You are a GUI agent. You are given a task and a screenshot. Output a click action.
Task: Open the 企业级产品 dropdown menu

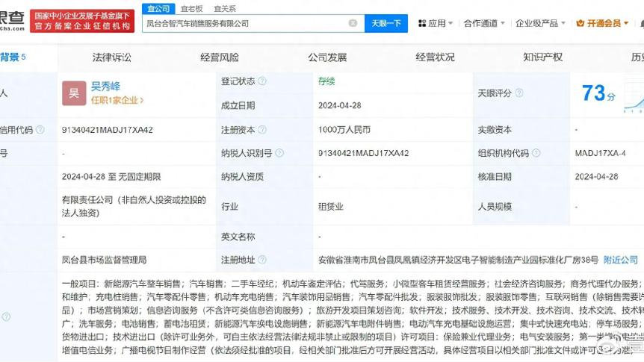[x=540, y=23]
